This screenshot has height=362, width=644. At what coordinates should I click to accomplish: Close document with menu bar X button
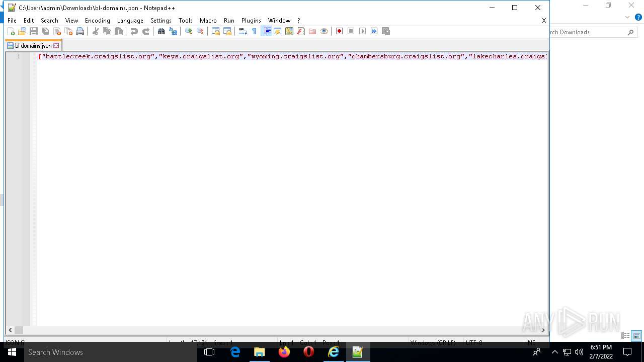point(544,21)
